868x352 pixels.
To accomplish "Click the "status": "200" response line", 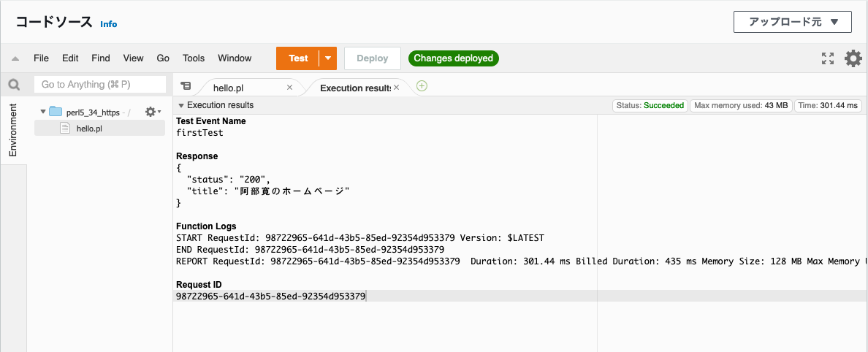I will 229,180.
